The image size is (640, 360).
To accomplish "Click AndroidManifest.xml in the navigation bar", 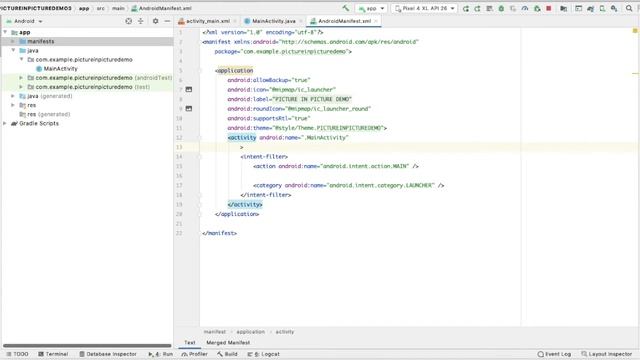I will 161,8.
